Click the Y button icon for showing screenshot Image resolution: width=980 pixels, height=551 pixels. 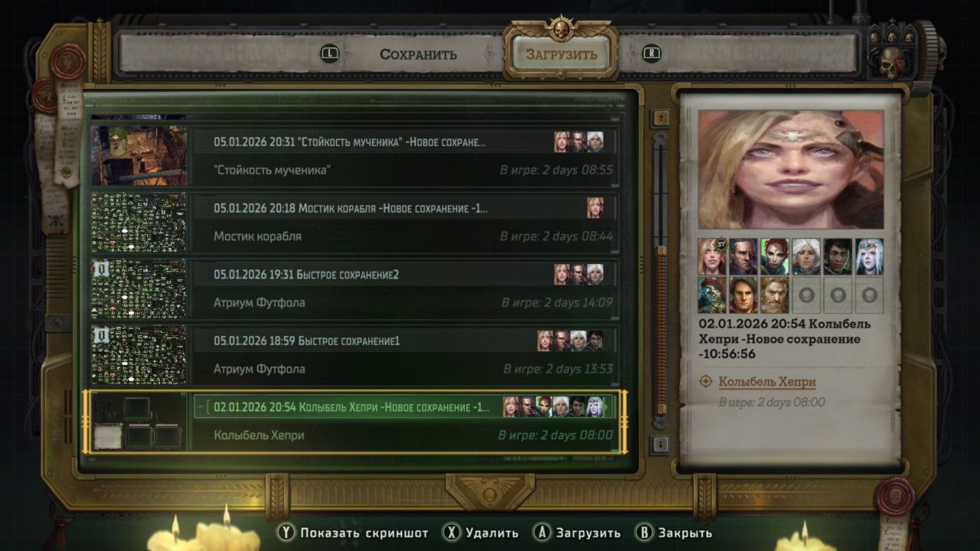point(286,533)
